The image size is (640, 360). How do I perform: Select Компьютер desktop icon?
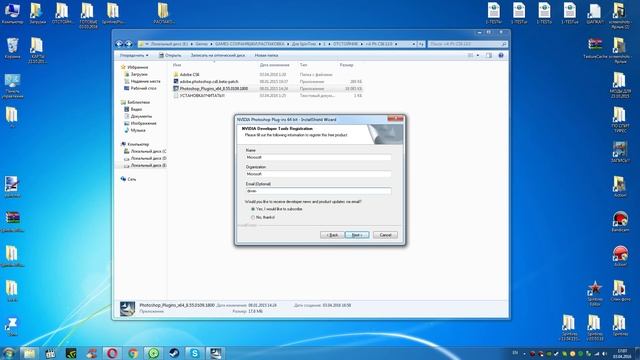(12, 13)
